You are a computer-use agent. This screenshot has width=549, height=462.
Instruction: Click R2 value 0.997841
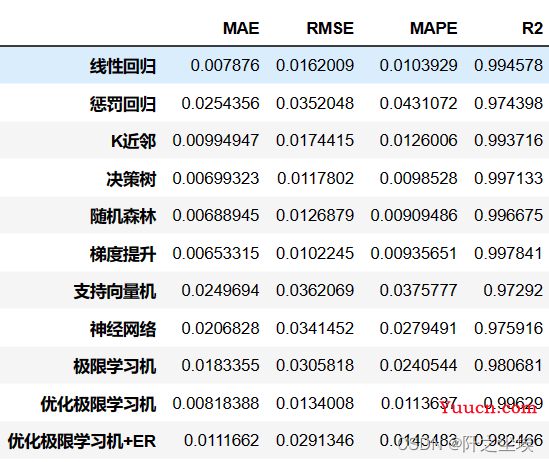click(508, 253)
